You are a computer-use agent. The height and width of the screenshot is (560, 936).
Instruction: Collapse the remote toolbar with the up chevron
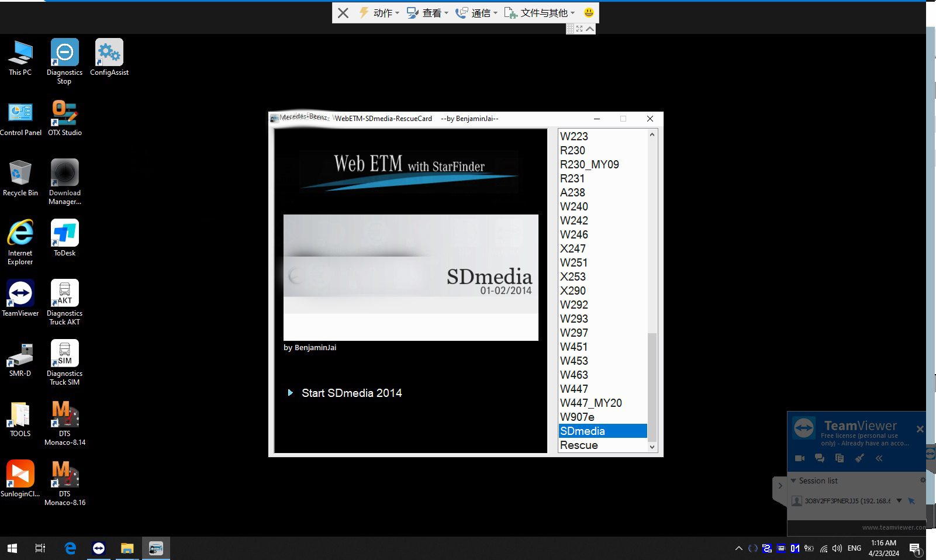590,29
